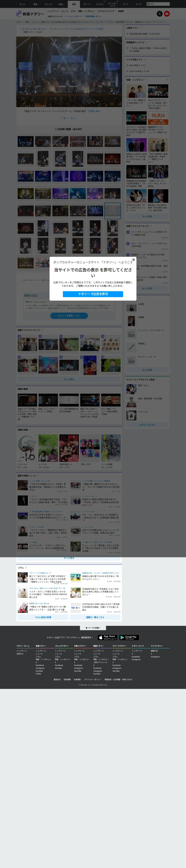Select the highlighted current gallery thumbnail
This screenshot has height=868, width=186.
112,211
